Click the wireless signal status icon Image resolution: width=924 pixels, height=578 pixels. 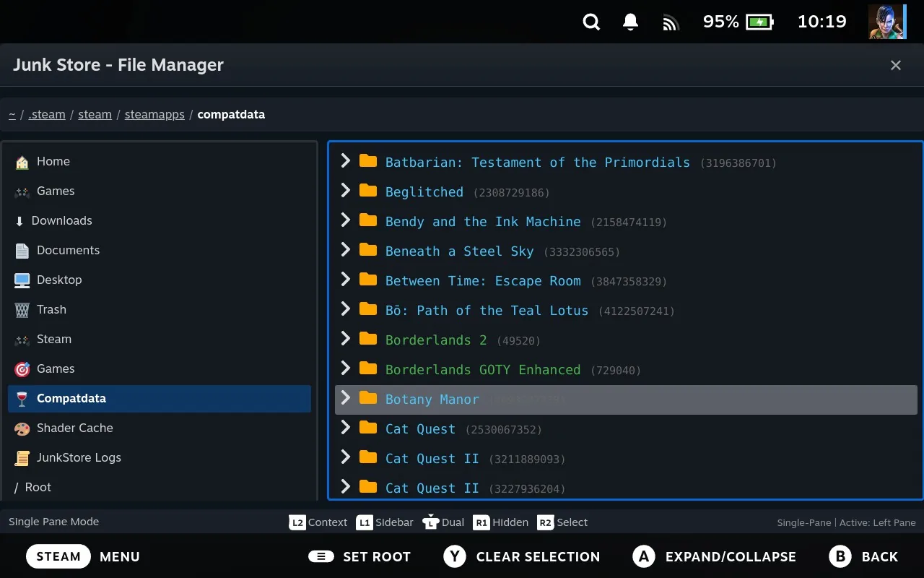click(671, 22)
